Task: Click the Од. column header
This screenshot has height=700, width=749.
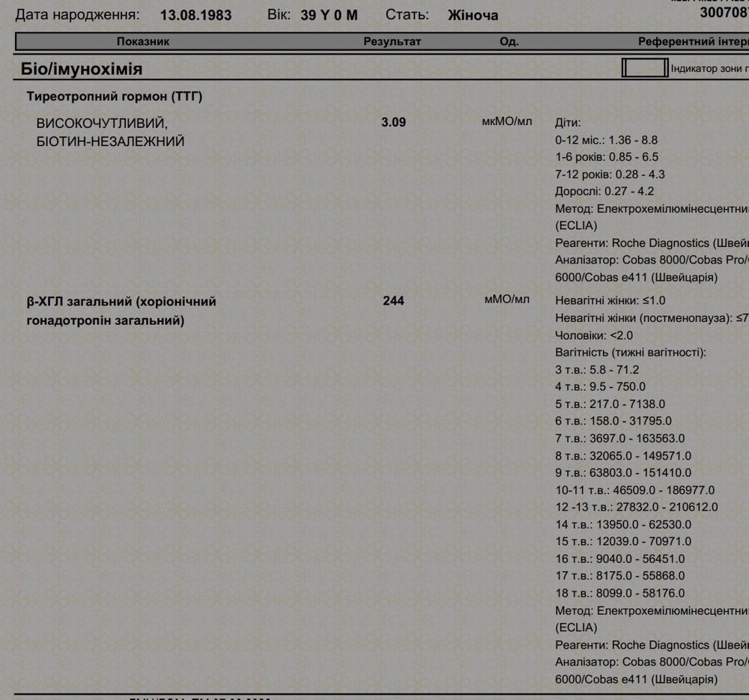Action: (x=509, y=42)
